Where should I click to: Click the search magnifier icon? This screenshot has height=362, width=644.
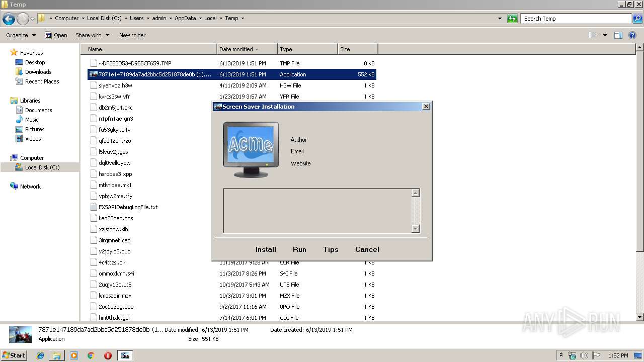point(637,19)
